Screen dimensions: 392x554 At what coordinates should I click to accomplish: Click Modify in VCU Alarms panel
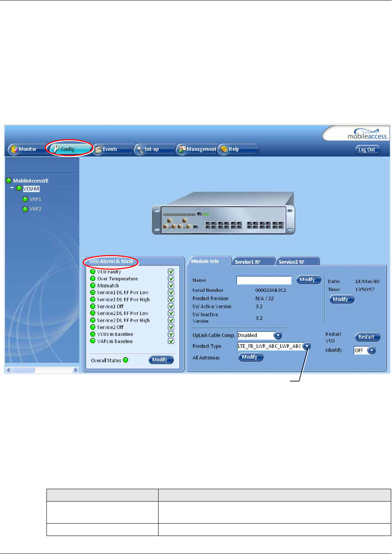click(x=161, y=360)
